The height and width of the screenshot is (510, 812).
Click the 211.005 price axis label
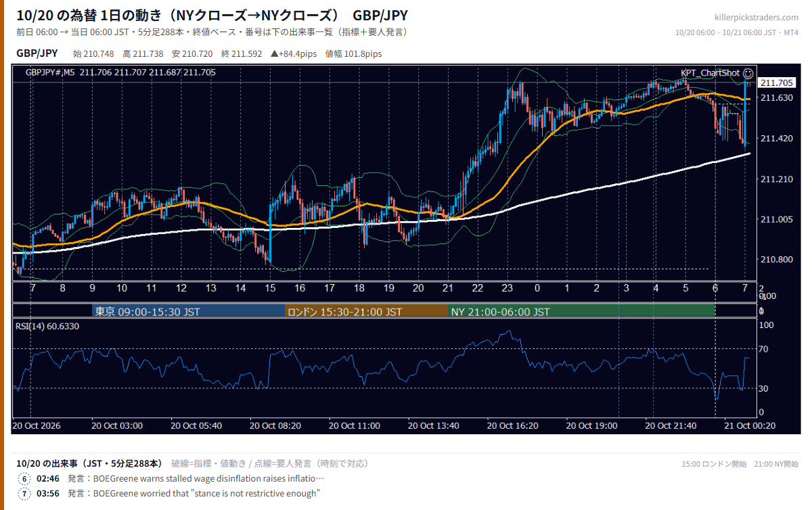click(776, 220)
